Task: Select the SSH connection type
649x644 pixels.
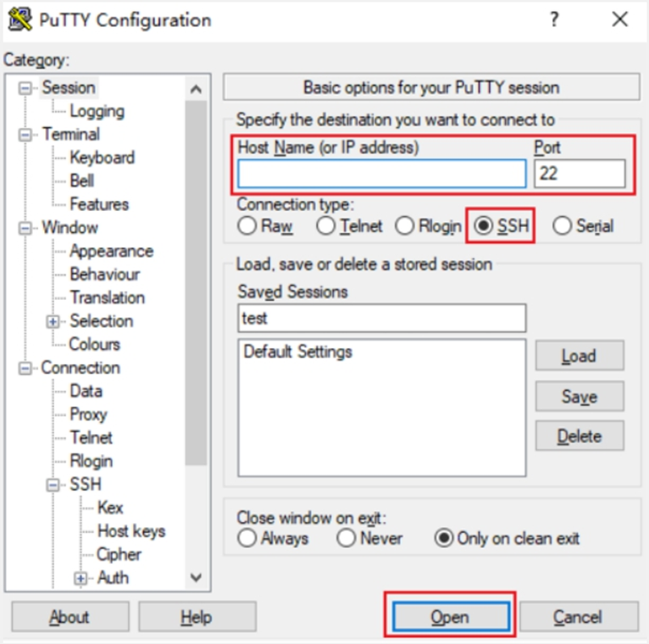Action: pos(484,226)
